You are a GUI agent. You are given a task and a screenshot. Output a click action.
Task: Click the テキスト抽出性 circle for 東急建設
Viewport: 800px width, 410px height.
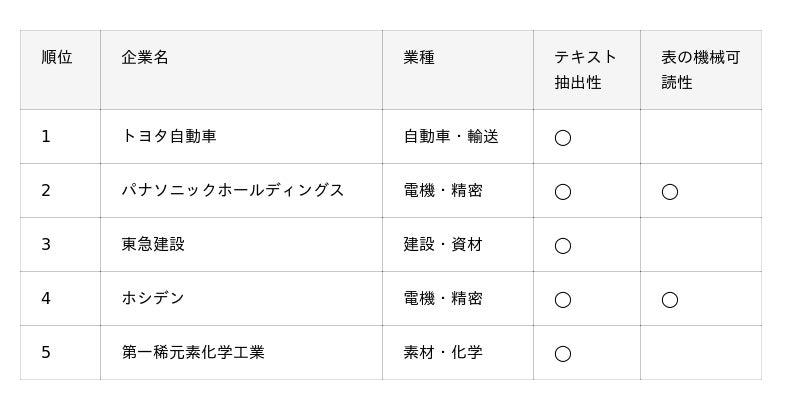click(x=563, y=245)
